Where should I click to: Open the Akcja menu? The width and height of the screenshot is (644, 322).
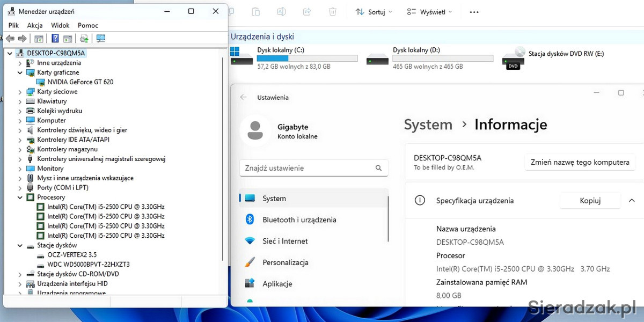35,25
